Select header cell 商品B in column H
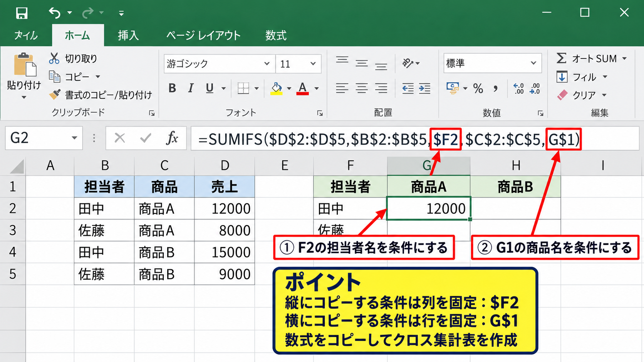This screenshot has height=362, width=644. click(515, 187)
